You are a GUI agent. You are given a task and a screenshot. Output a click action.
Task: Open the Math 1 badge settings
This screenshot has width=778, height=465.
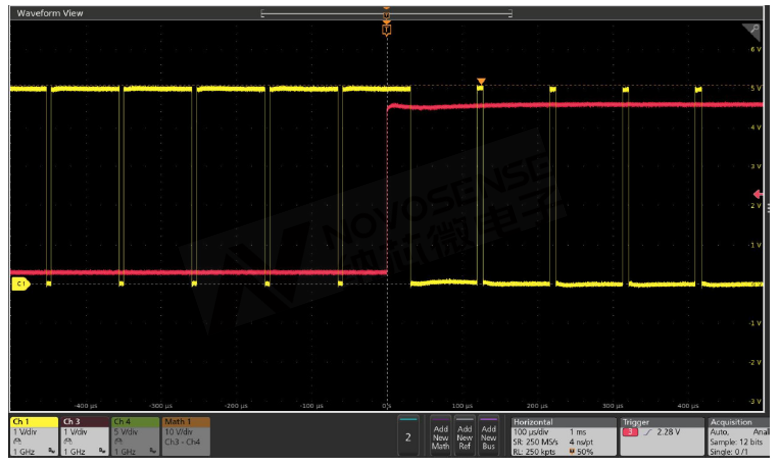(x=186, y=436)
